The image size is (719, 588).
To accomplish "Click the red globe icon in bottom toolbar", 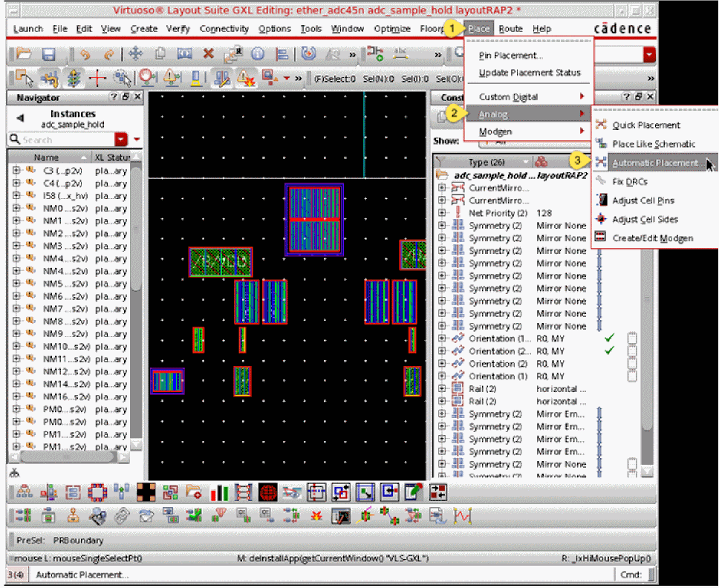I will (x=268, y=492).
